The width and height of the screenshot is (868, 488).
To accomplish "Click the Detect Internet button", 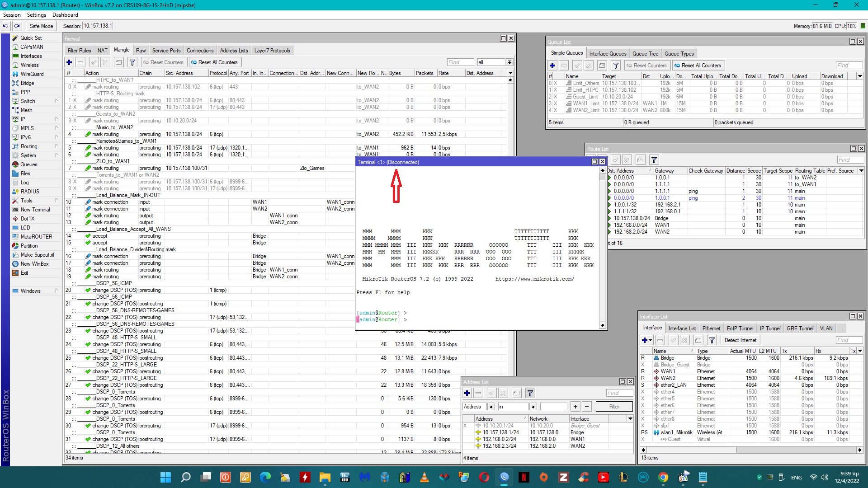I will (x=740, y=340).
